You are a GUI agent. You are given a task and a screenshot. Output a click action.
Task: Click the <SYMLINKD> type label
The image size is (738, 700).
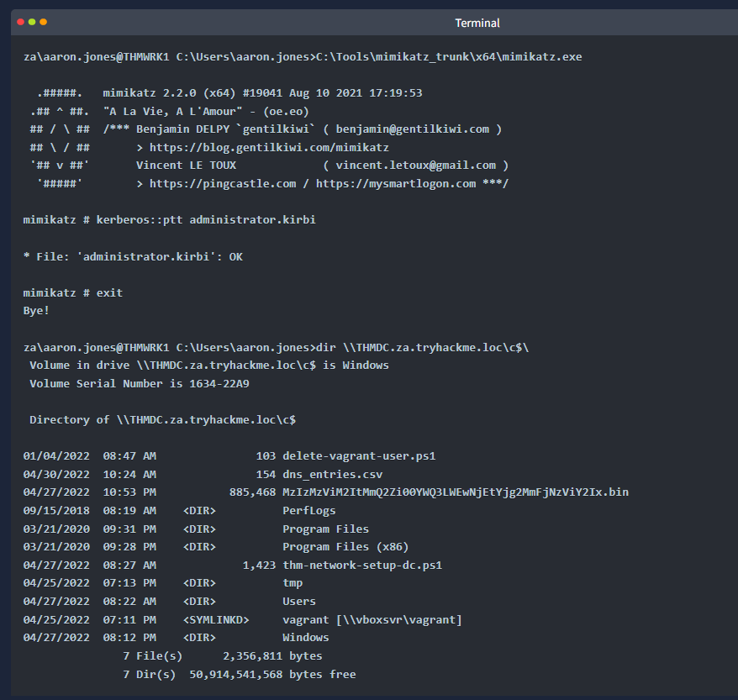click(x=216, y=620)
